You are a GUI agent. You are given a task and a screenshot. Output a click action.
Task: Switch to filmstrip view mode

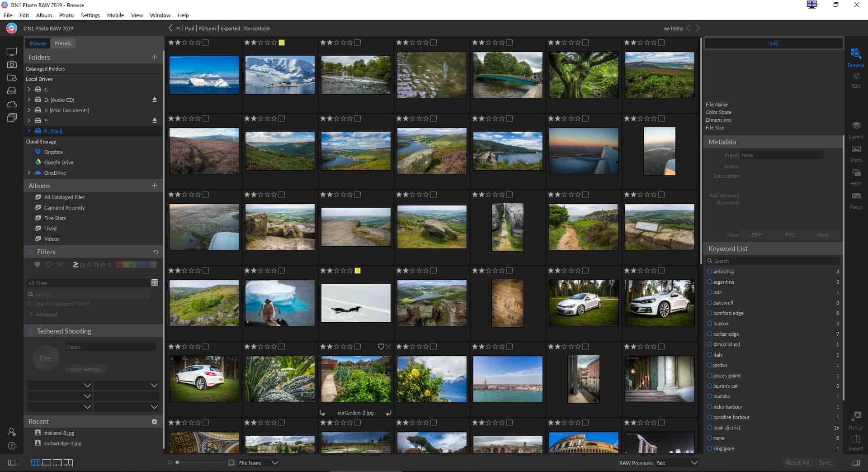[57, 462]
